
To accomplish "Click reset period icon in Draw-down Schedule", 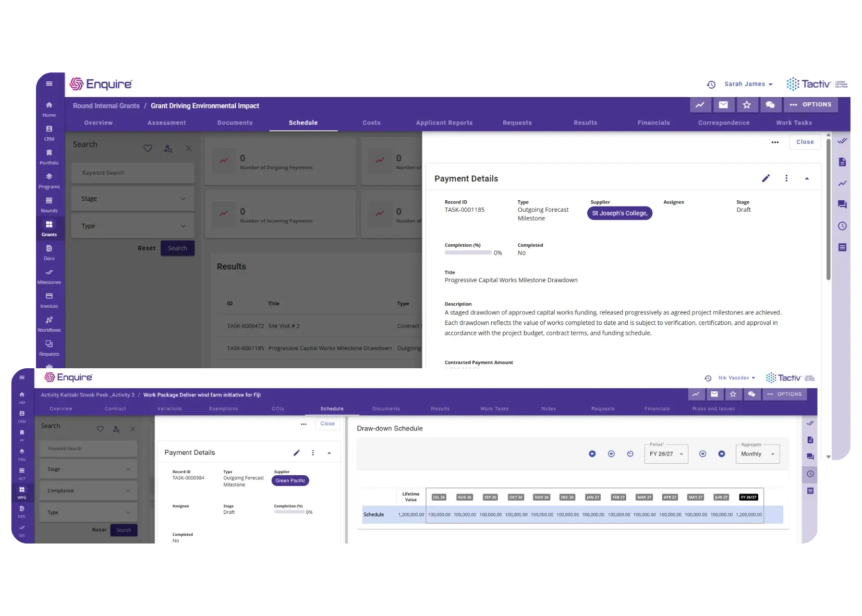I will [x=630, y=454].
